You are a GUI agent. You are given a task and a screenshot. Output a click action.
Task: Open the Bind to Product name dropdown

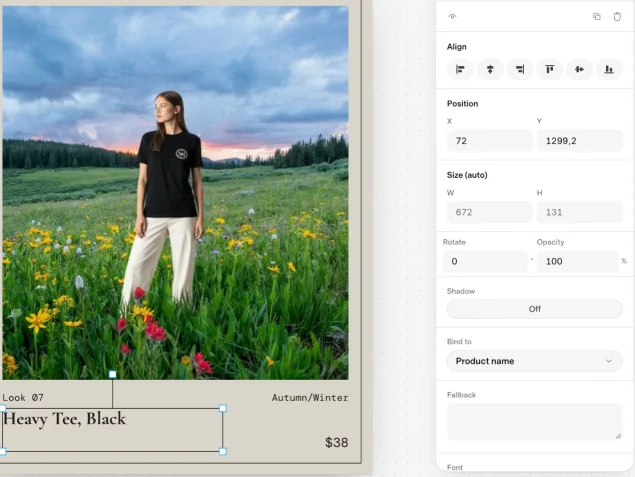pos(535,361)
